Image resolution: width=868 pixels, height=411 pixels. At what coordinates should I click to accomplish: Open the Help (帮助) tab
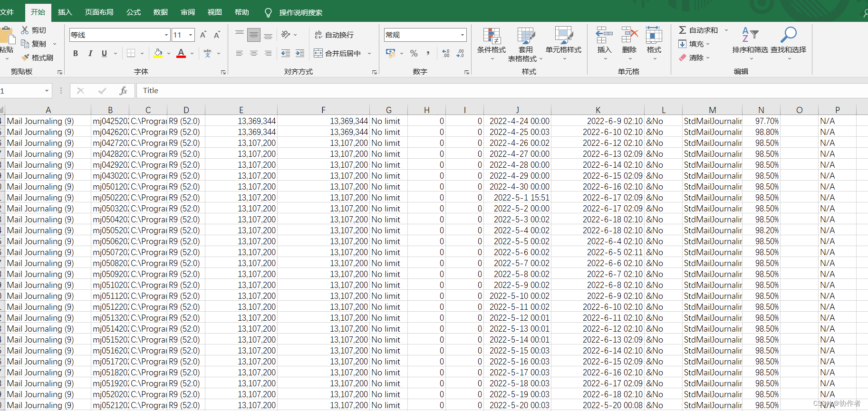click(242, 12)
